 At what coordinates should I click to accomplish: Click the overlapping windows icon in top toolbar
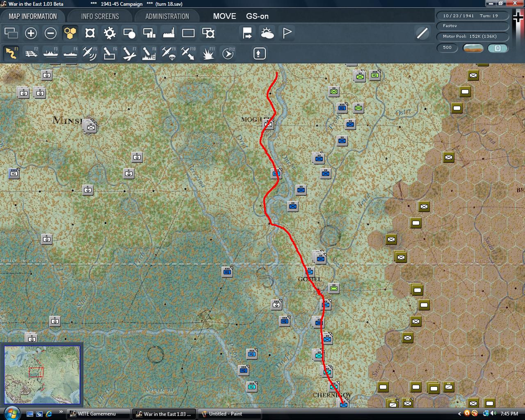click(11, 33)
